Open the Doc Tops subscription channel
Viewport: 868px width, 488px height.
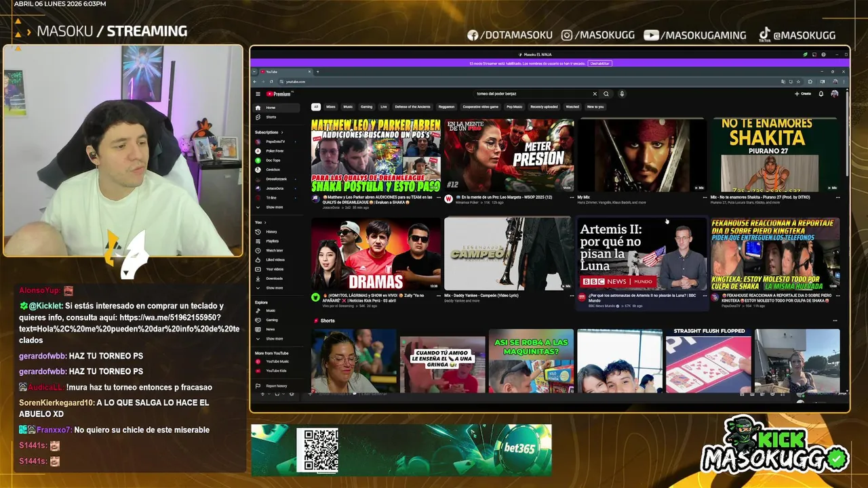[276, 161]
